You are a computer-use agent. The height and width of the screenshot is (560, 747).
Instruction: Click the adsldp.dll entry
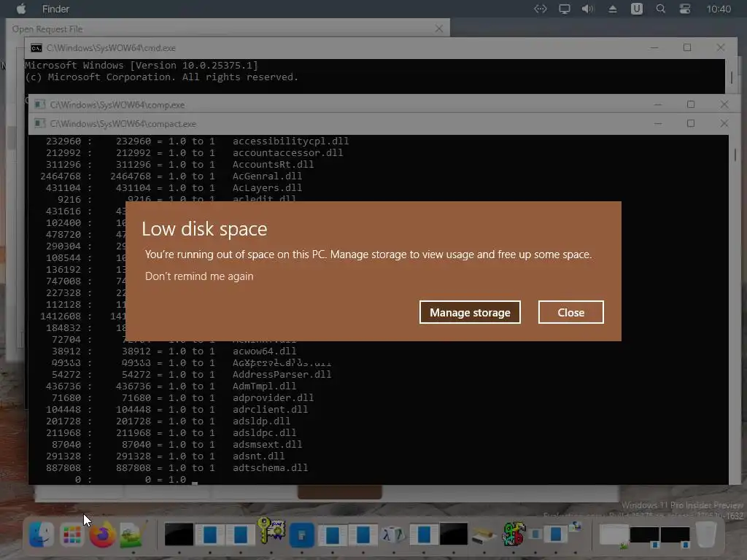point(262,421)
